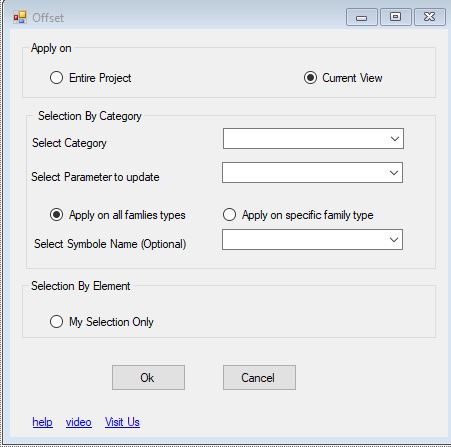This screenshot has width=451, height=447.
Task: Choose the Current View radio option
Action: 310,78
